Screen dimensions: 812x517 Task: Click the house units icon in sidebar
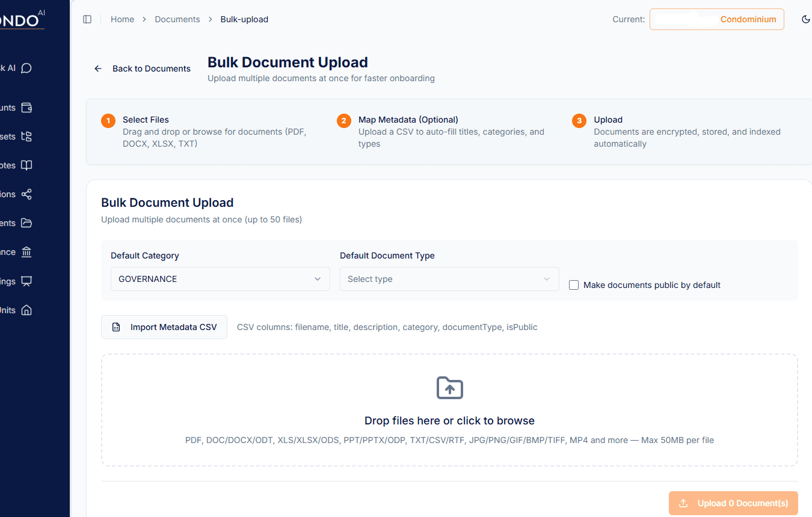point(26,310)
